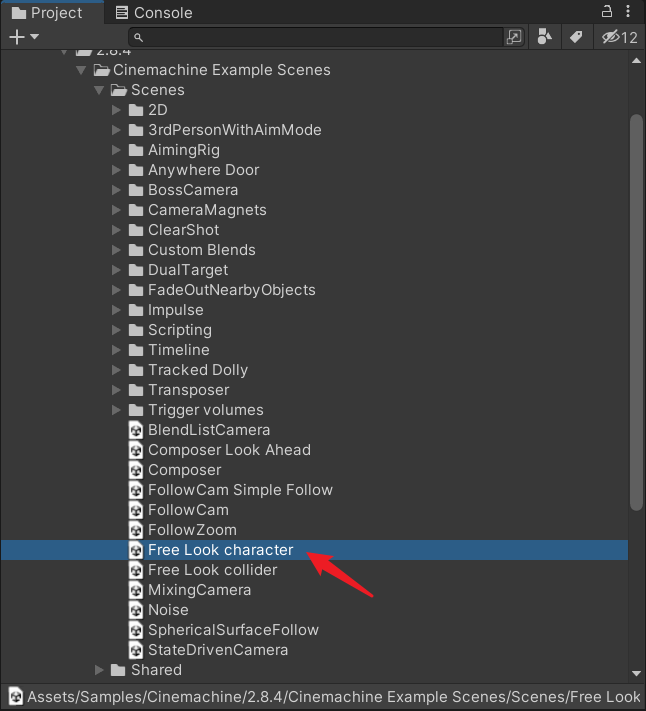The width and height of the screenshot is (646, 711).
Task: Click the MixingCamera scene icon
Action: point(136,590)
